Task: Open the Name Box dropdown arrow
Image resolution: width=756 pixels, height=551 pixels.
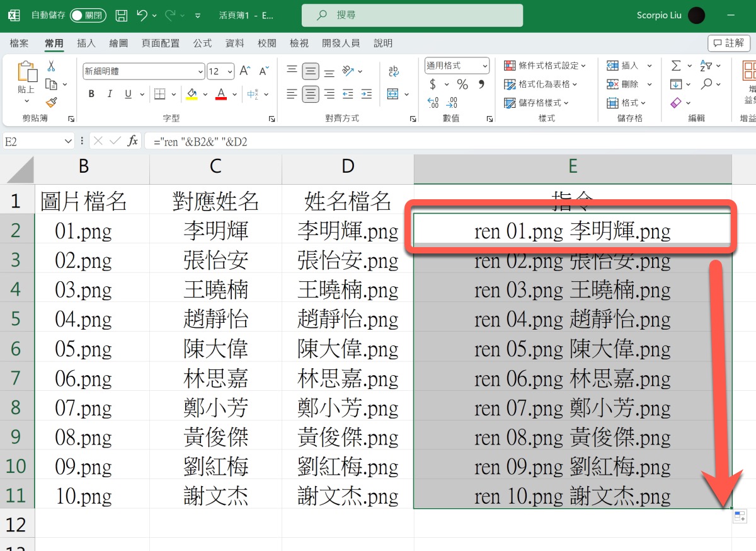Action: pos(69,142)
